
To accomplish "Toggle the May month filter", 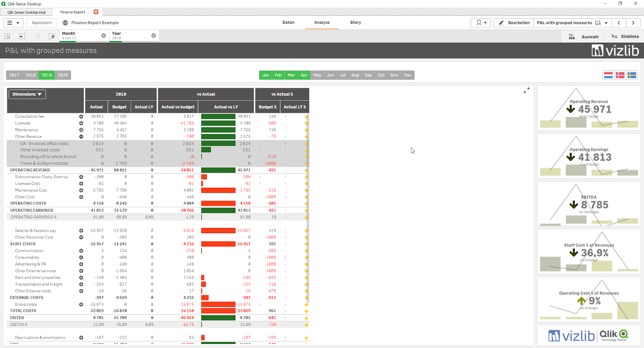I will (317, 75).
